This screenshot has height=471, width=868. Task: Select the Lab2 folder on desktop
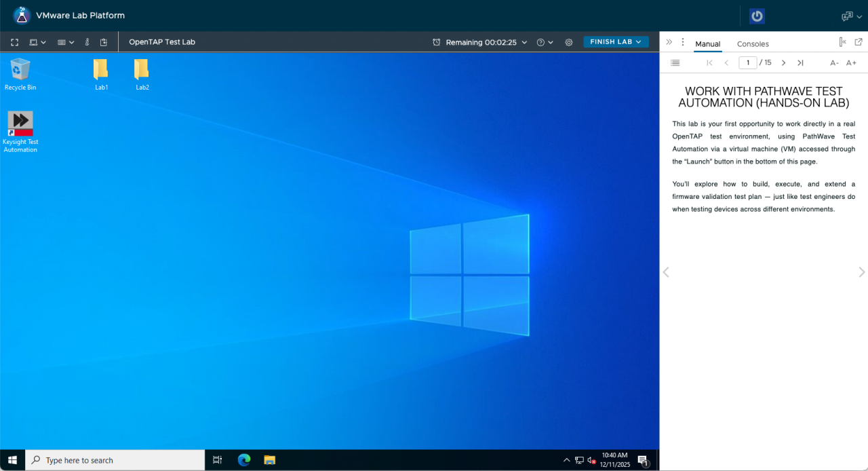click(x=142, y=74)
